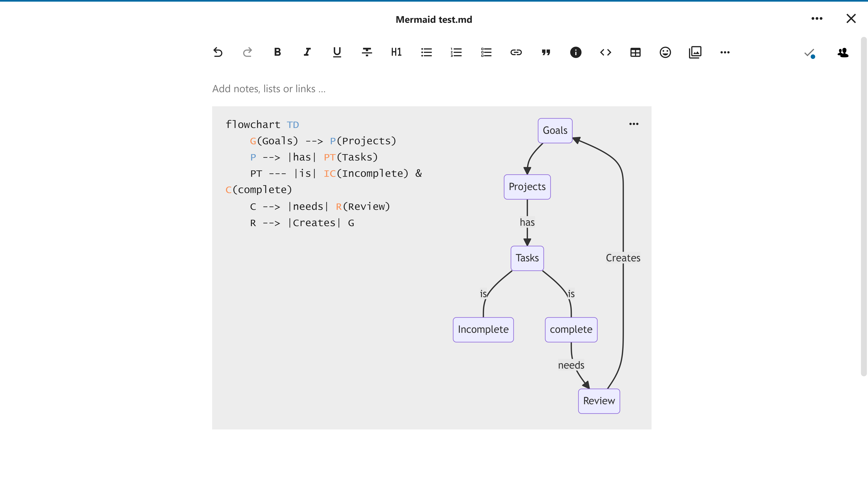The width and height of the screenshot is (868, 488).
Task: Click the save status checkmark icon
Action: [809, 53]
